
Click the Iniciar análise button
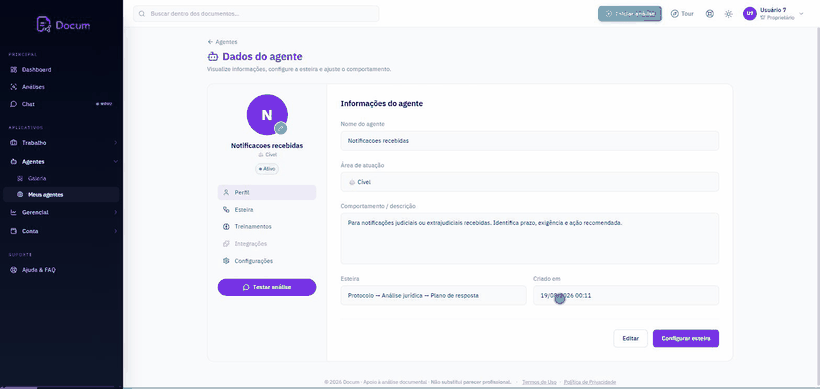tap(630, 14)
